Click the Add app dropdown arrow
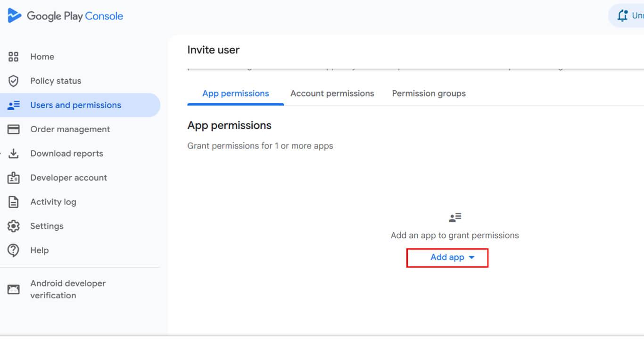Viewport: 644px width, 363px height. pyautogui.click(x=471, y=258)
